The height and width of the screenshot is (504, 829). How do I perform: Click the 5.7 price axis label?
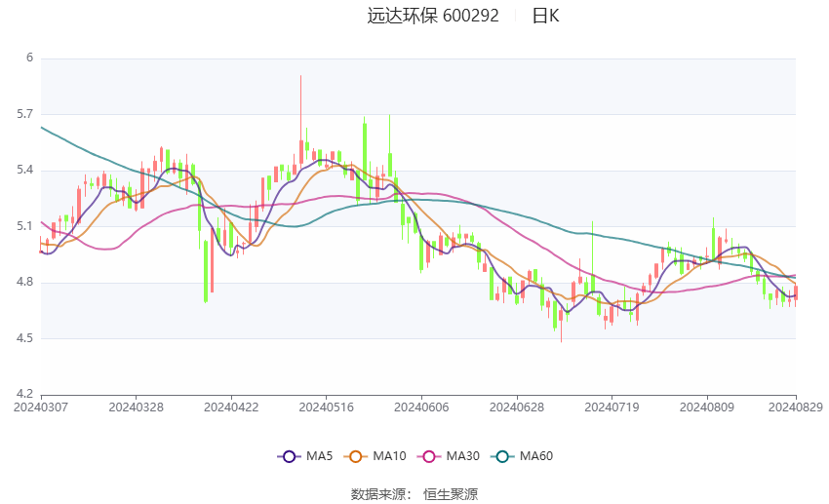[24, 114]
